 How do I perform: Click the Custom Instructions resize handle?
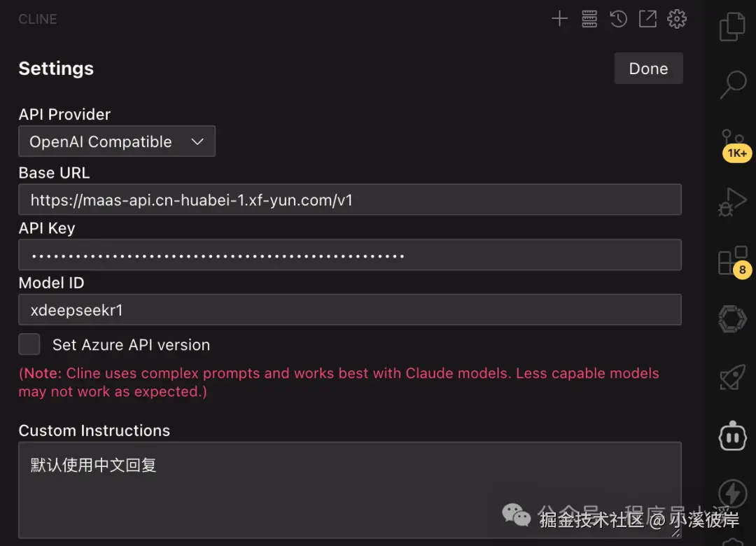tap(676, 533)
